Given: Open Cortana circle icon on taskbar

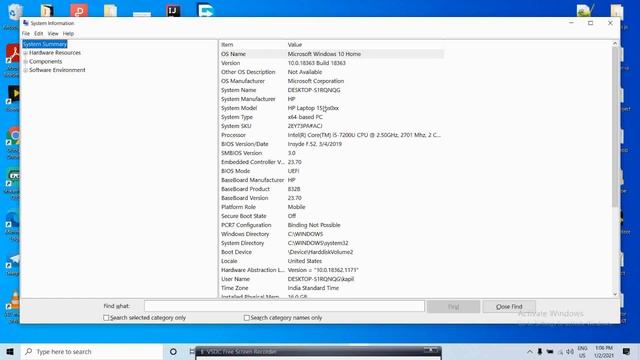Looking at the screenshot, I should click(x=173, y=351).
